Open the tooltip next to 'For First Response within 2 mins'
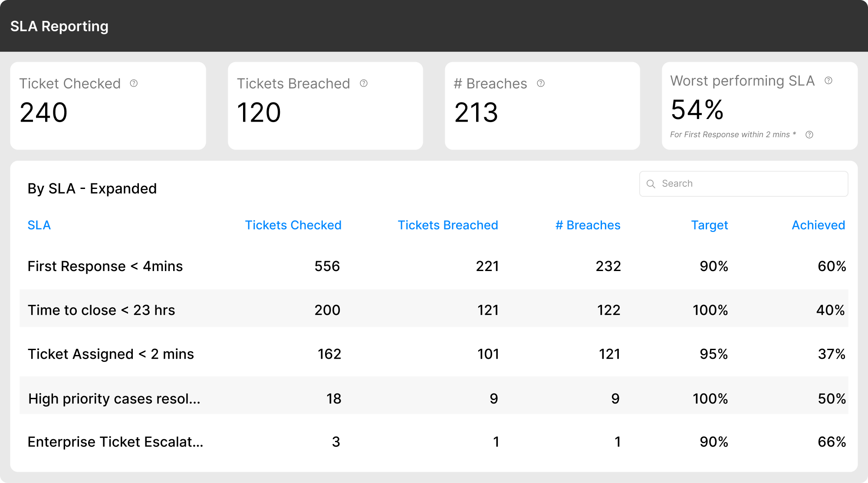The height and width of the screenshot is (483, 868). pyautogui.click(x=810, y=135)
